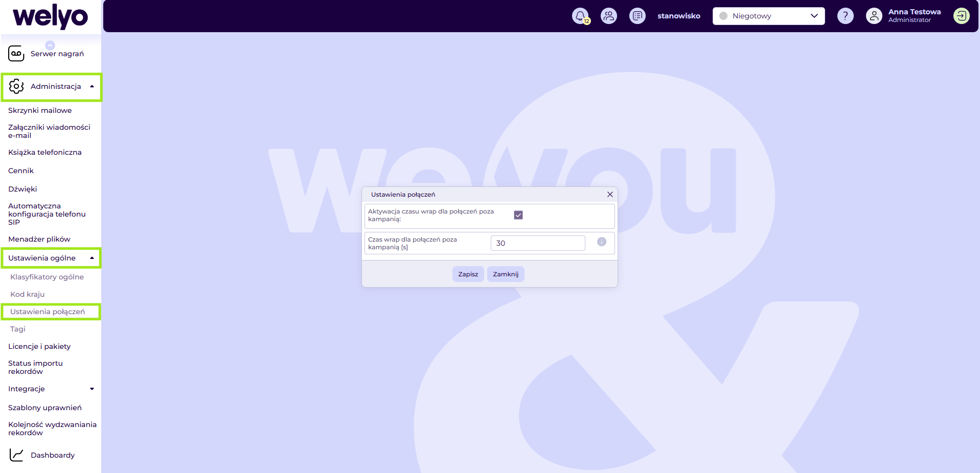Viewport: 980px width, 473px height.
Task: Click the Ustawienia połączeń dialog title
Action: [x=403, y=195]
